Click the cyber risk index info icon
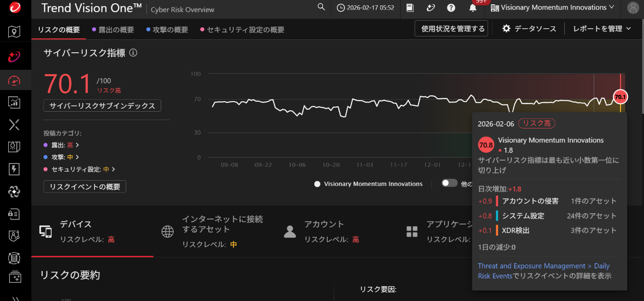This screenshot has height=301, width=644. 132,53
